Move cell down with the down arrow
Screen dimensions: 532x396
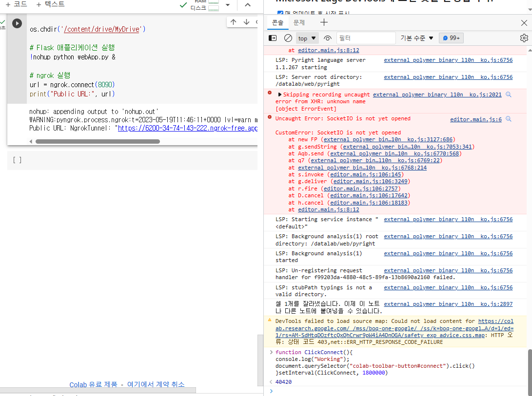(246, 22)
